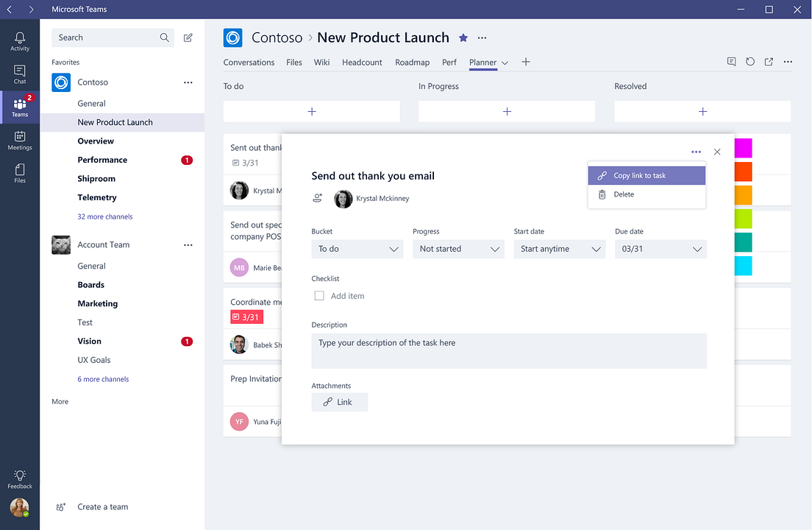Viewport: 812px width, 530px height.
Task: Click the task description input field
Action: point(509,351)
